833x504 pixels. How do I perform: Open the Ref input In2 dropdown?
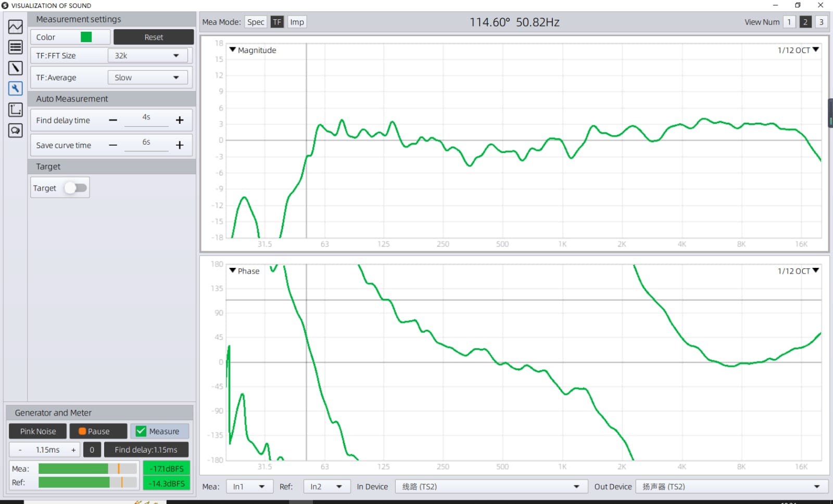[x=326, y=487]
